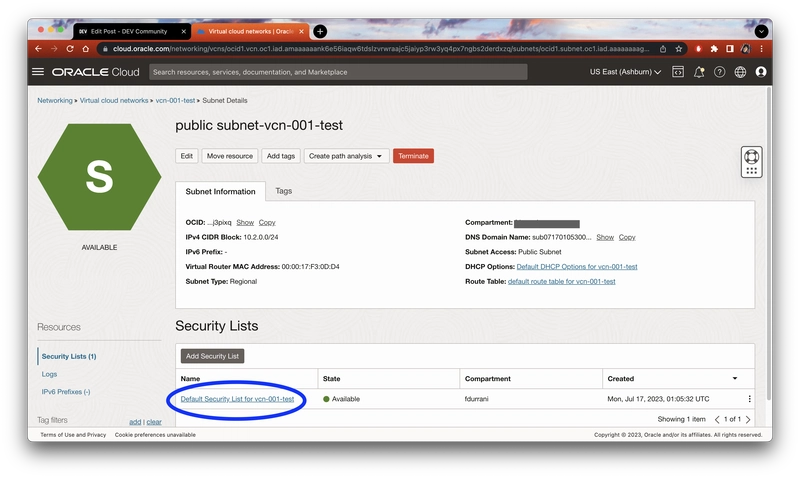Click the Move resource button

[x=230, y=156]
